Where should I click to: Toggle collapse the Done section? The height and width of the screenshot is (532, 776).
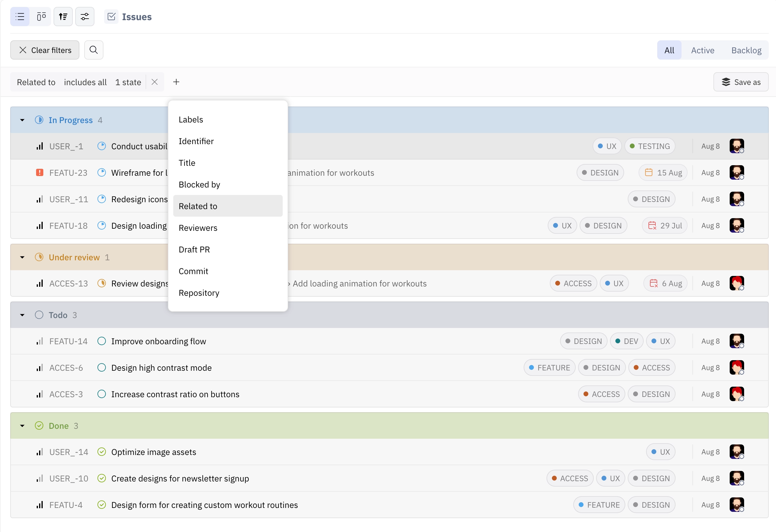[x=22, y=425]
